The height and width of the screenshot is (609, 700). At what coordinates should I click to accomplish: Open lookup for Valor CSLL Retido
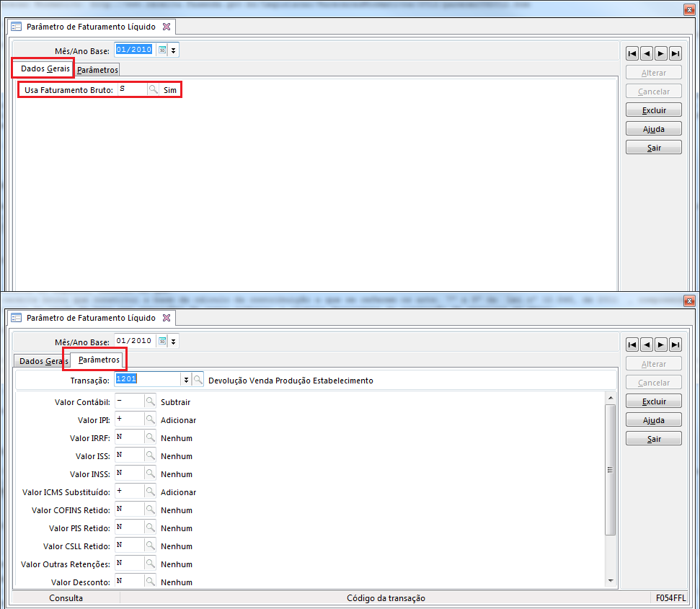click(x=151, y=546)
